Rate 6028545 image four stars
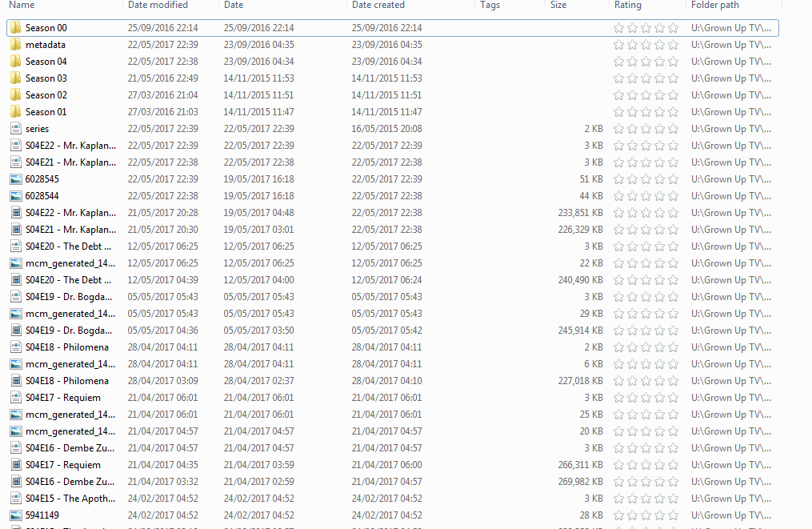Image resolution: width=812 pixels, height=529 pixels. [x=660, y=179]
